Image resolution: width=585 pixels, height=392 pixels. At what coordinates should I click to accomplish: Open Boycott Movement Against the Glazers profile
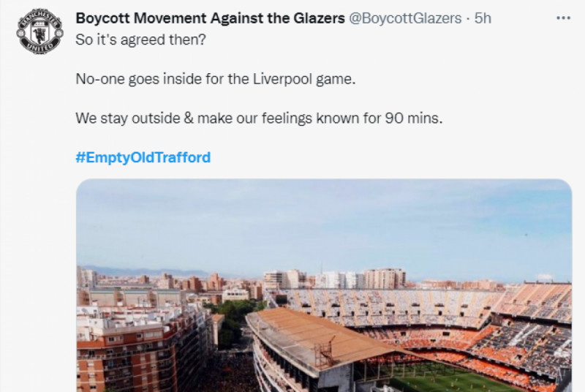click(210, 18)
